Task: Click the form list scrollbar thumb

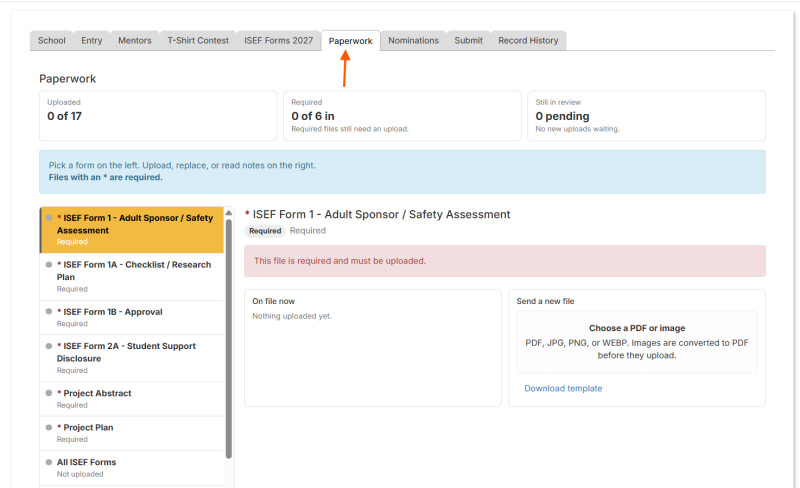Action: [x=229, y=338]
